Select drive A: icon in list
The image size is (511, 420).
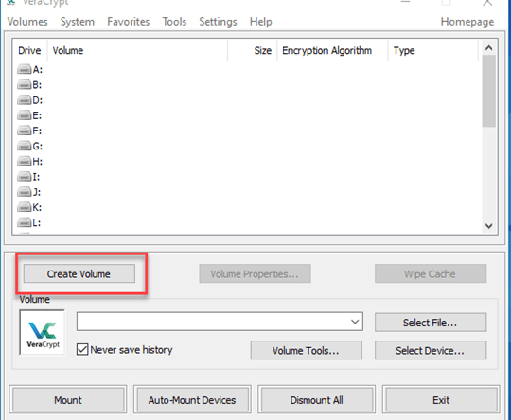24,69
